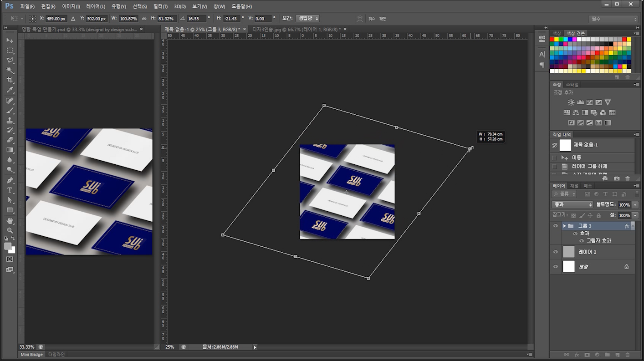Image resolution: width=644 pixels, height=361 pixels.
Task: Toggle relative positioning triangle for reference point
Action: (x=73, y=19)
